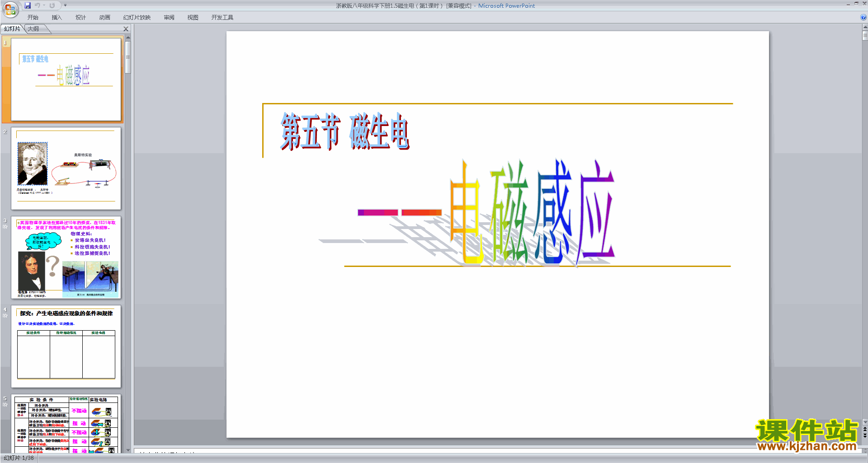Screen dimensions: 868x463
Task: Click the main editor scroll up arrow
Action: (x=865, y=27)
